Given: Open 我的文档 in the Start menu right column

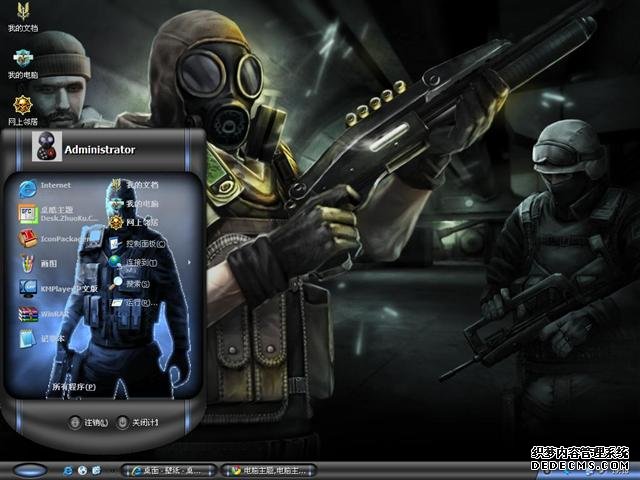Looking at the screenshot, I should tap(136, 185).
